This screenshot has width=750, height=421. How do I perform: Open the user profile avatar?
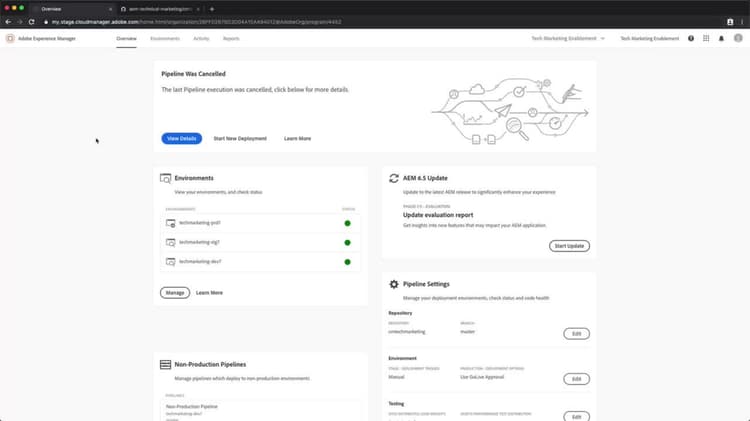pyautogui.click(x=738, y=38)
